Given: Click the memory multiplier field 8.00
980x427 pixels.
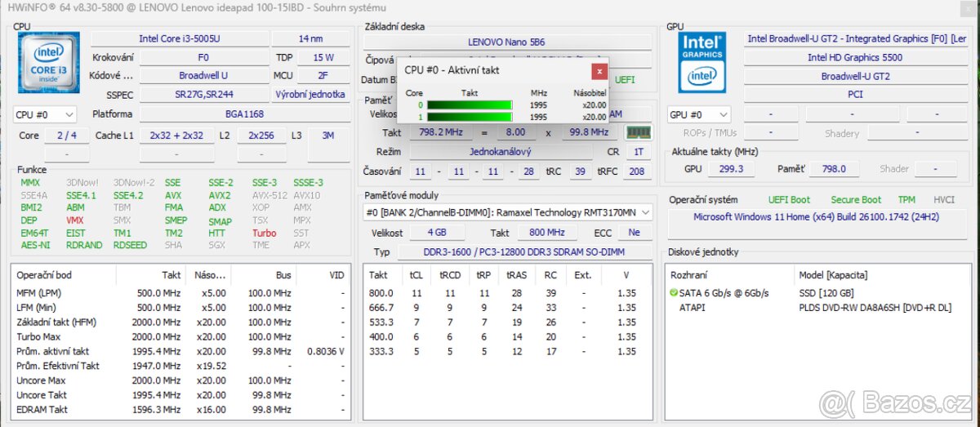Looking at the screenshot, I should click(516, 132).
